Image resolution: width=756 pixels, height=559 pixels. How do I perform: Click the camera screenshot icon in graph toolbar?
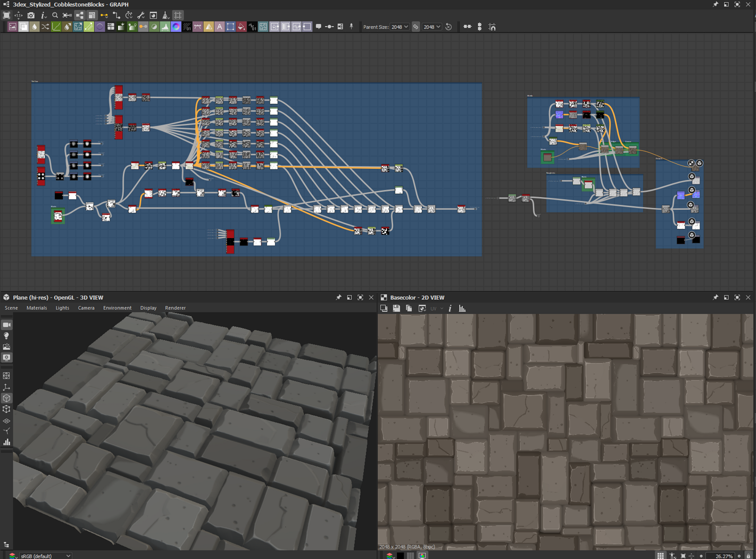(x=31, y=15)
